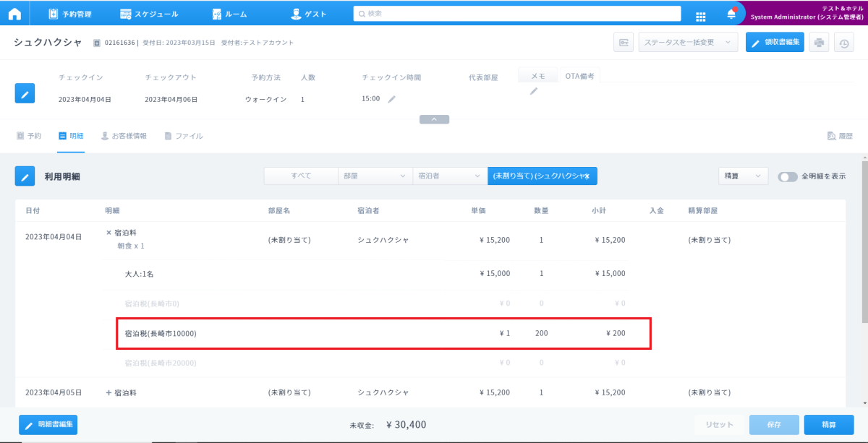The image size is (868, 443).
Task: Switch to the お客様情報 tab
Action: [124, 136]
